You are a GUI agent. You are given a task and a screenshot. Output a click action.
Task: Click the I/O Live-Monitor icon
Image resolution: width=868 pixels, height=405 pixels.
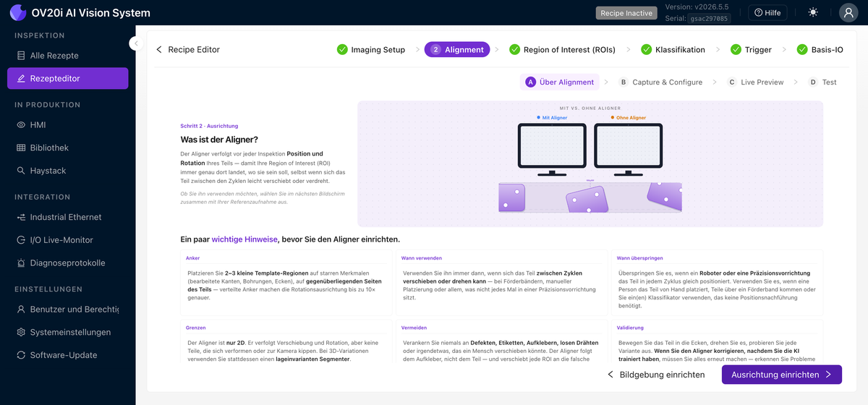(21, 240)
